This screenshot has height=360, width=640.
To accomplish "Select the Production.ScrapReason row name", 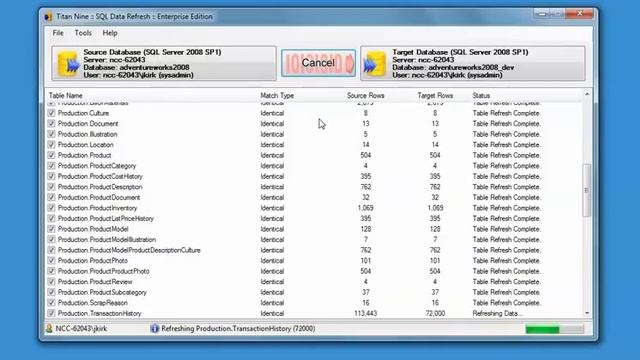I will pyautogui.click(x=93, y=303).
